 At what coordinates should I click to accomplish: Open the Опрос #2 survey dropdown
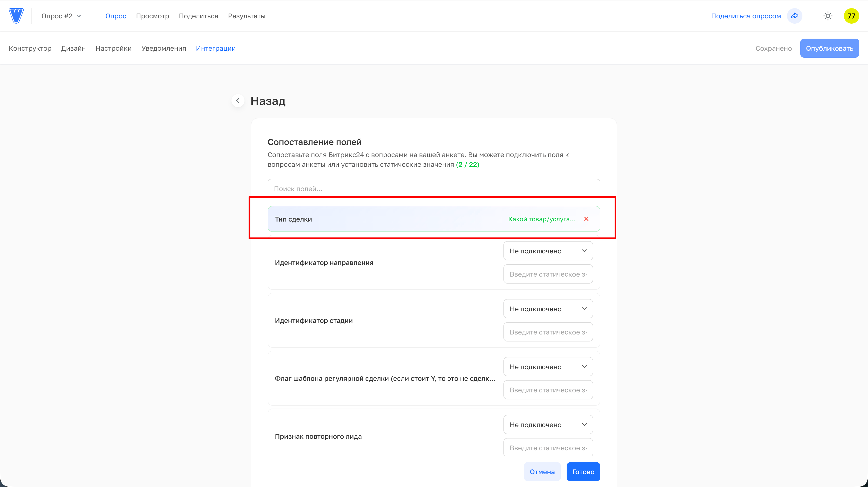coord(61,16)
